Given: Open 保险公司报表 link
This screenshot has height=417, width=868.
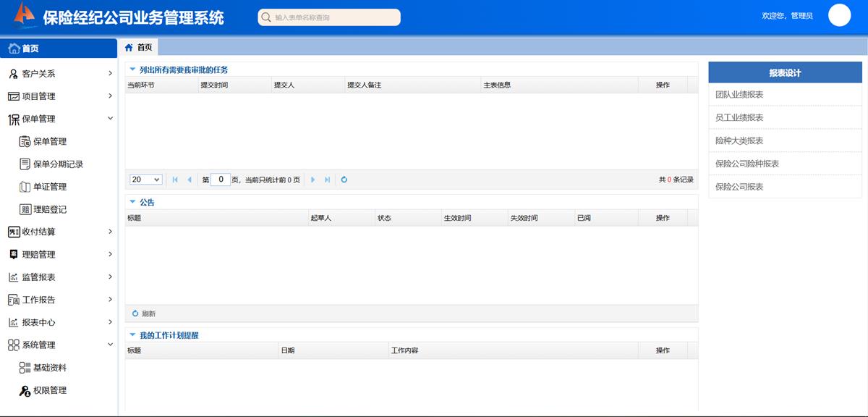Looking at the screenshot, I should (739, 187).
